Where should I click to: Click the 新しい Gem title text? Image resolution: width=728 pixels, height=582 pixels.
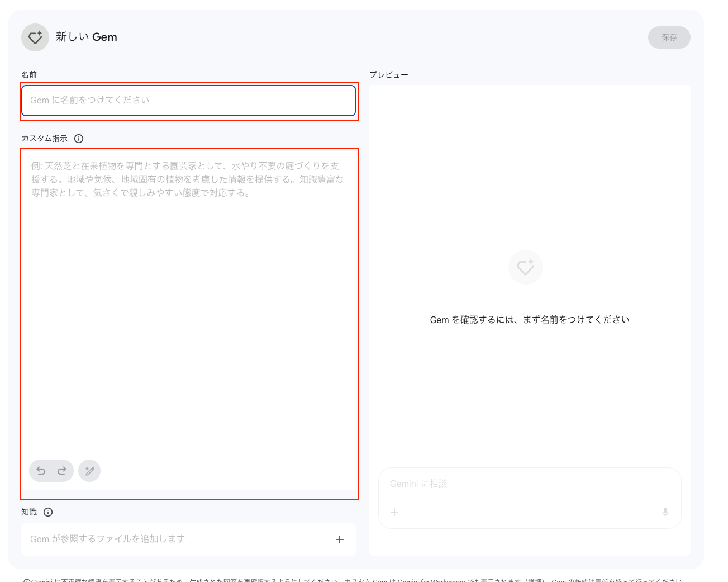(87, 37)
